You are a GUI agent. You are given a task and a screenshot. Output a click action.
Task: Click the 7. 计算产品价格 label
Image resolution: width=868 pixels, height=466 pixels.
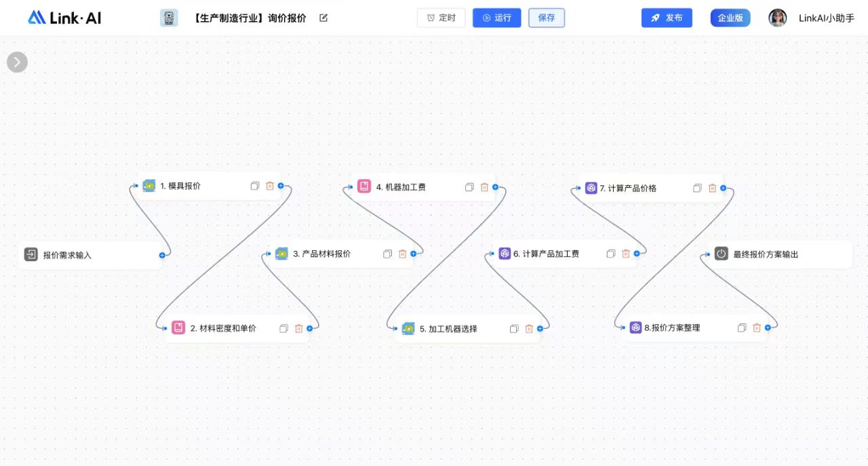pos(628,189)
